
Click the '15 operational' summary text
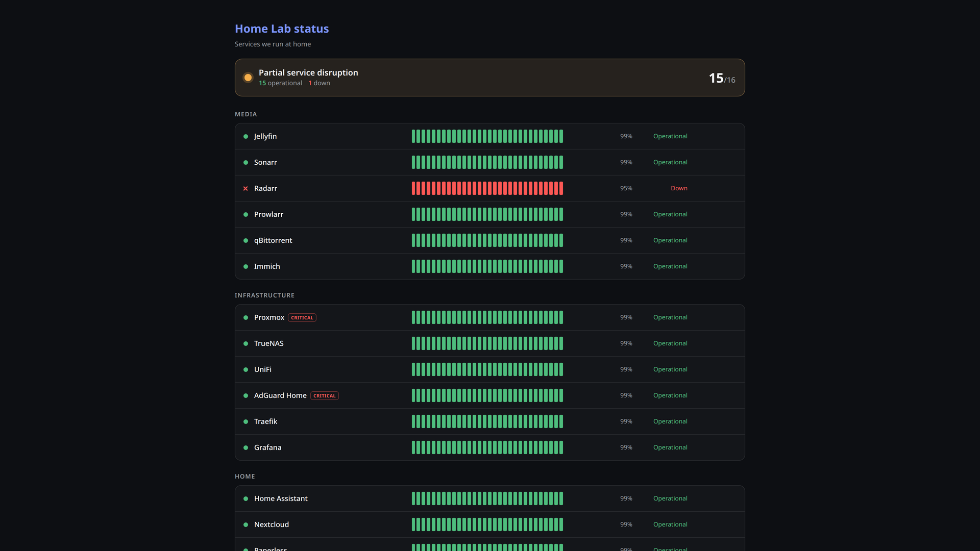tap(280, 83)
